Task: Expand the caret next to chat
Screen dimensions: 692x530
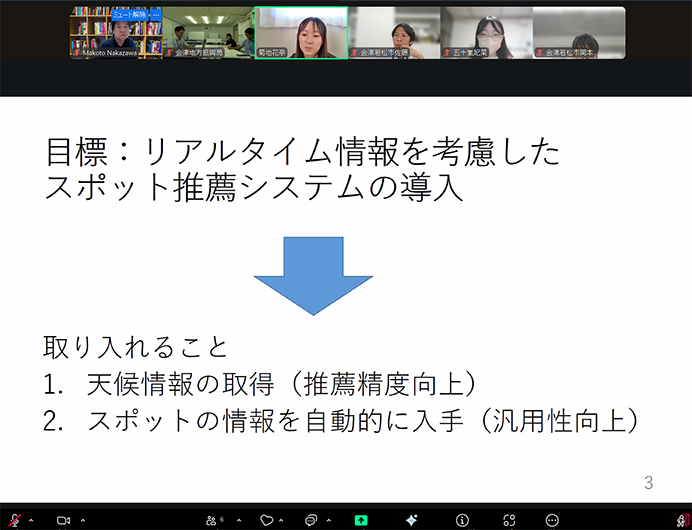Action: (328, 520)
